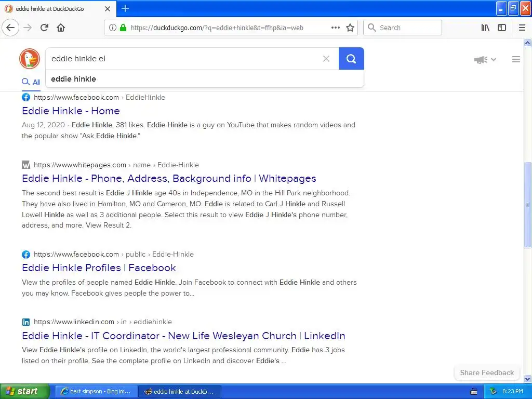Click the green padlock security icon
The image size is (532, 399).
(123, 28)
